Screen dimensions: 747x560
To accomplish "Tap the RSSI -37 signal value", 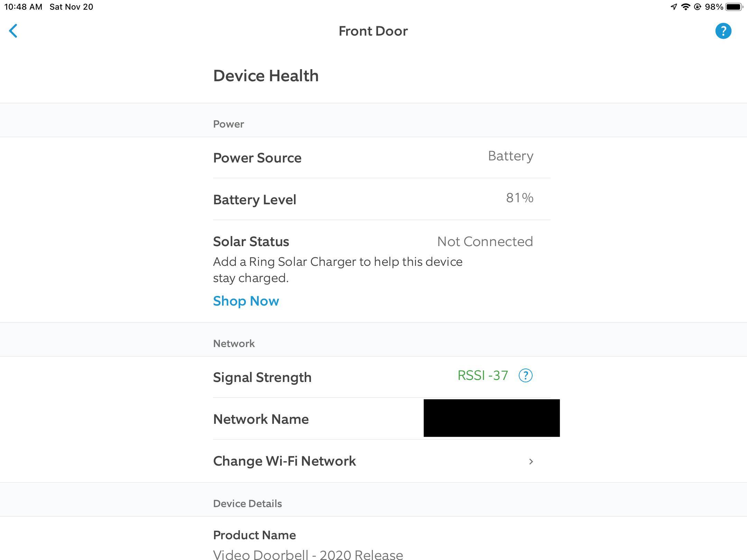I will (x=483, y=375).
